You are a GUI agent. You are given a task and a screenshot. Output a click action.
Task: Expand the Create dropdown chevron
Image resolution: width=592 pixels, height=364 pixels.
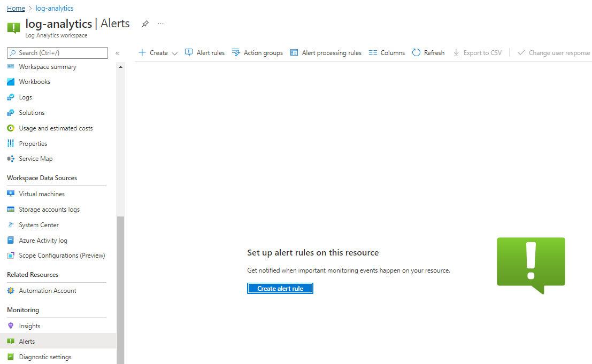pos(174,53)
